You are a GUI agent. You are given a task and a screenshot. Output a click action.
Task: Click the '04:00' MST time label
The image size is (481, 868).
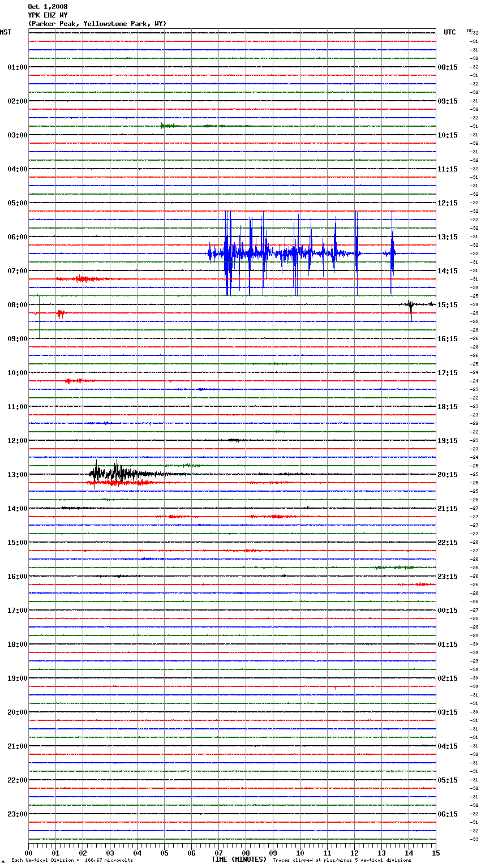click(x=18, y=169)
